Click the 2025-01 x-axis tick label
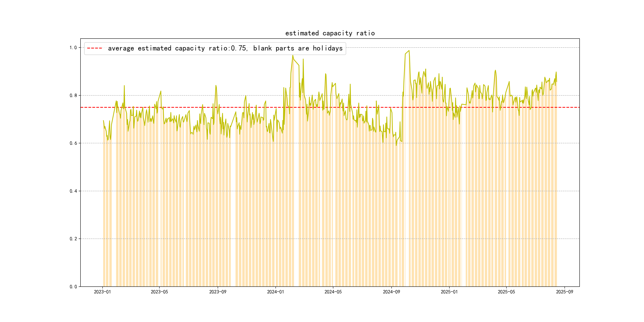Image resolution: width=644 pixels, height=322 pixels. [449, 292]
